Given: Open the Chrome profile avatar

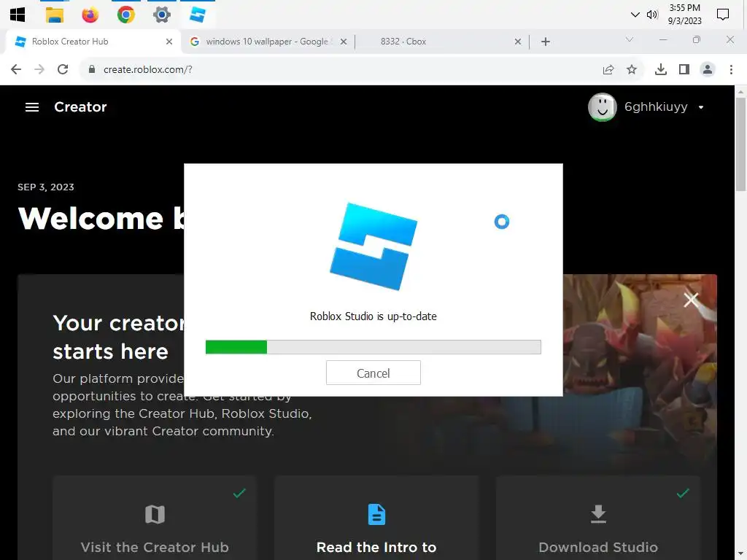Looking at the screenshot, I should point(708,69).
